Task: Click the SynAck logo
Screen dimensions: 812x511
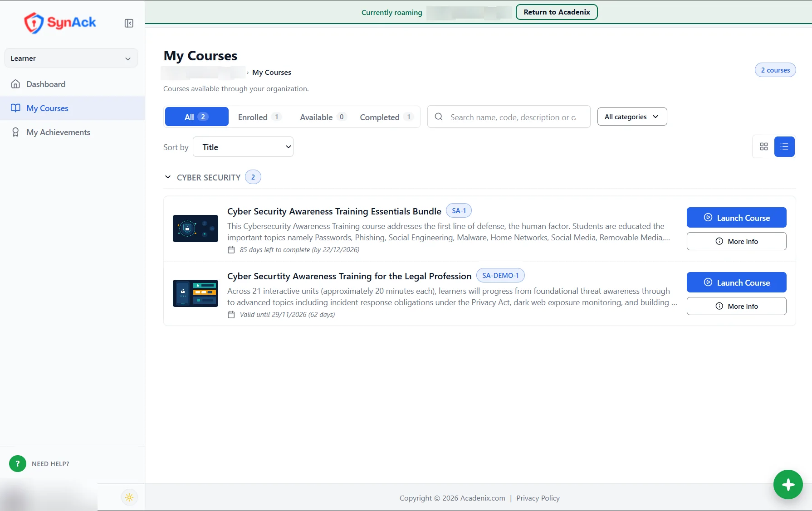Action: 60,23
